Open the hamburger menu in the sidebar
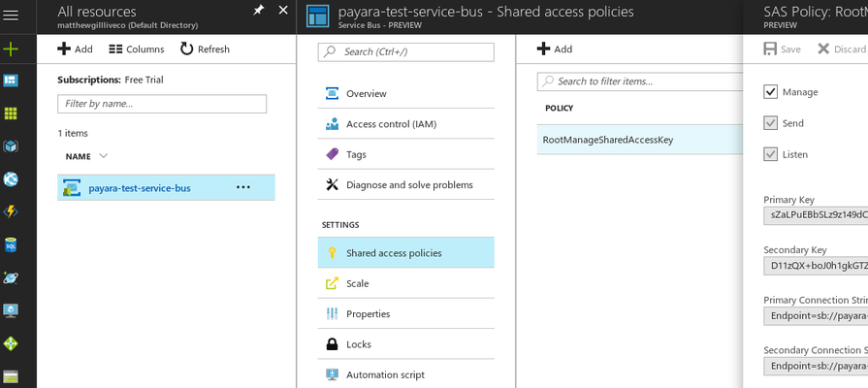 click(x=11, y=16)
